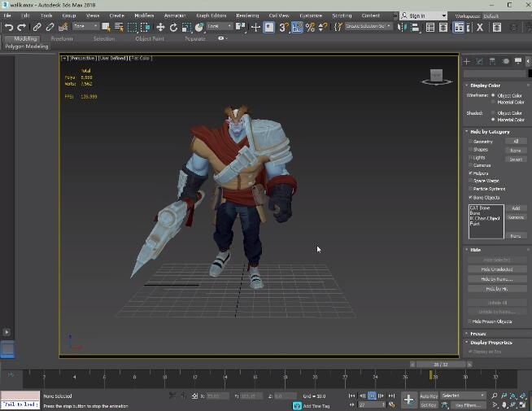The image size is (532, 411).
Task: Select Shaded Material Color radio button
Action: [493, 120]
